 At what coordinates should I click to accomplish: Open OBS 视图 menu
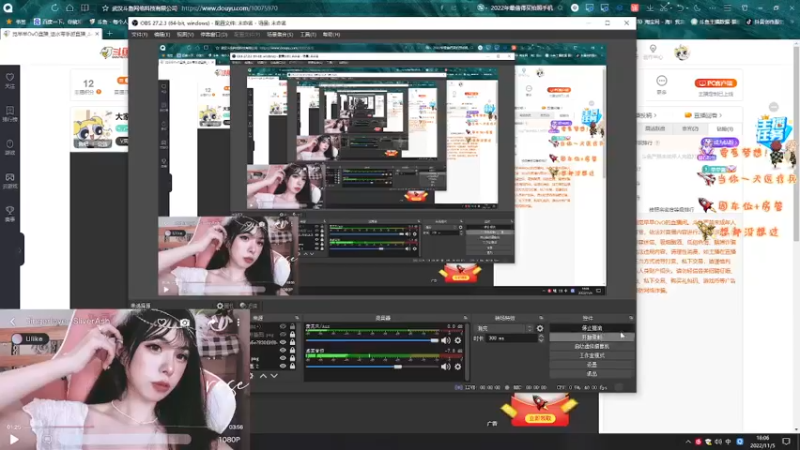185,35
